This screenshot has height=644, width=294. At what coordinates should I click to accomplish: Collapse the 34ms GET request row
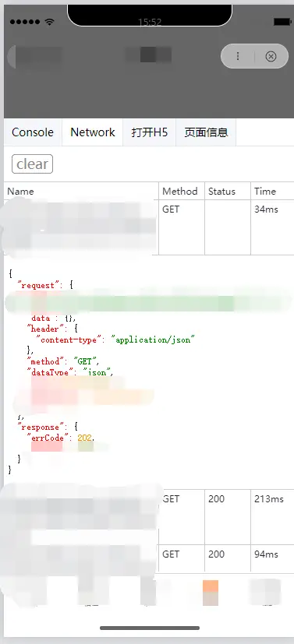(x=149, y=227)
